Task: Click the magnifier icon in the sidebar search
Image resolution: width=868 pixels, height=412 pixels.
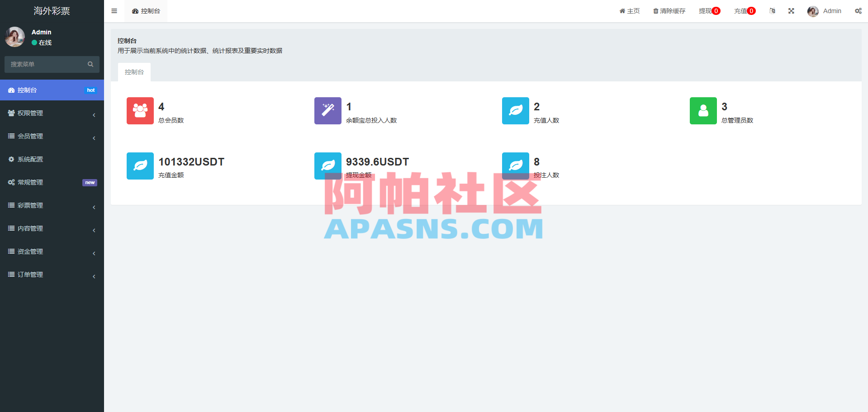Action: tap(90, 64)
